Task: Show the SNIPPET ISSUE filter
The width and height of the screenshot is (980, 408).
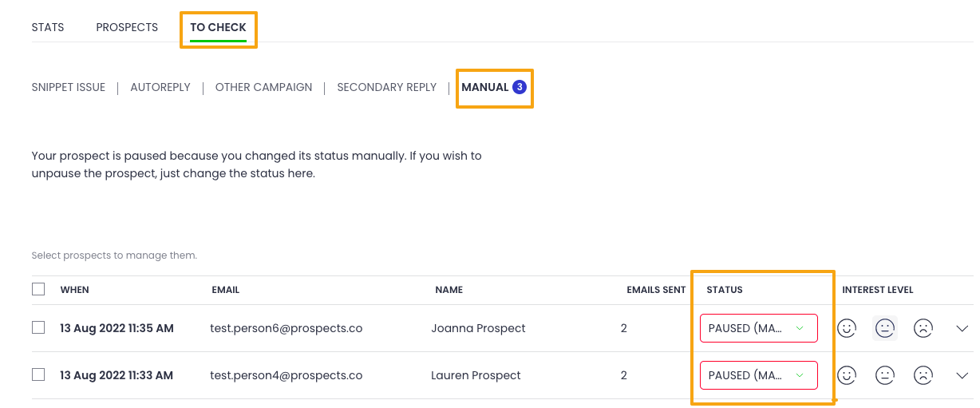Action: [69, 87]
